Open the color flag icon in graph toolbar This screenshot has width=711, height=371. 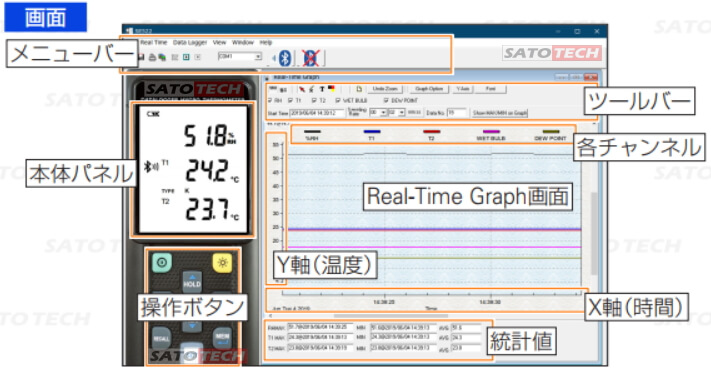coord(331,89)
